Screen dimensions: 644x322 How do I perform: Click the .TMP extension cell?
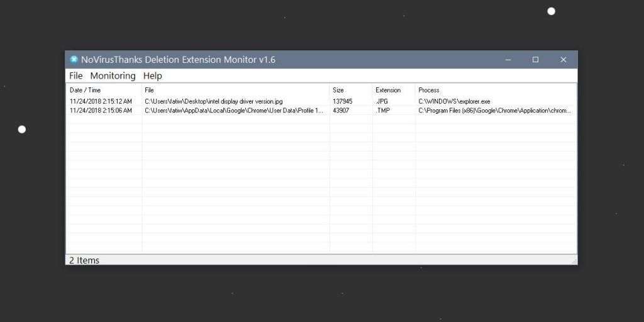pyautogui.click(x=383, y=111)
